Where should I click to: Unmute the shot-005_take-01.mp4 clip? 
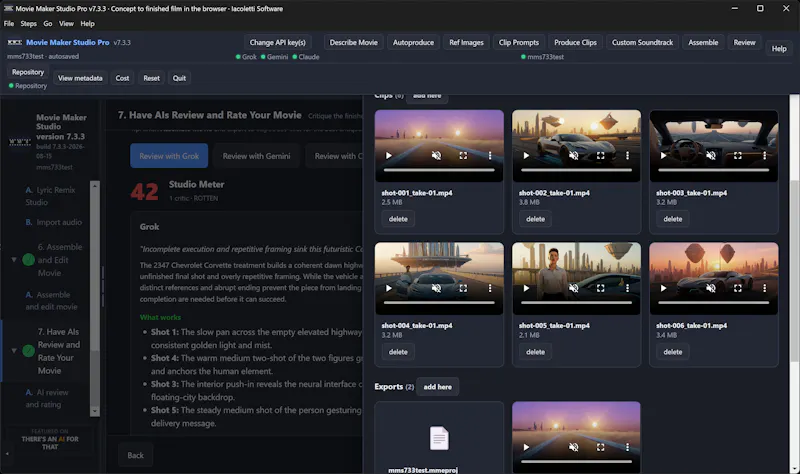click(573, 288)
